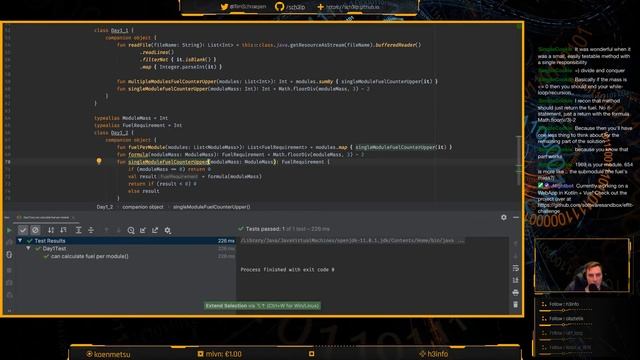
Task: Clear console with trash icon
Action: point(516,304)
